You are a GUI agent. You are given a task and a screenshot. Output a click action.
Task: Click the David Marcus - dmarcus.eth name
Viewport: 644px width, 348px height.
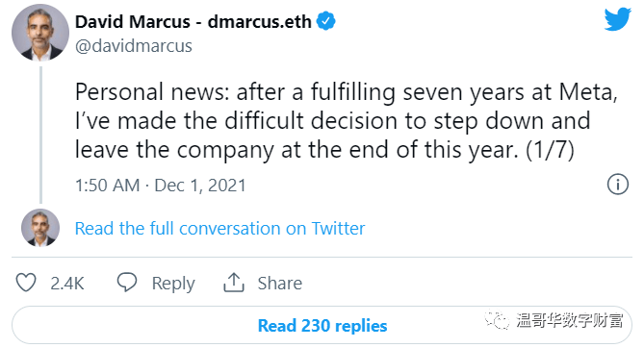[x=193, y=21]
